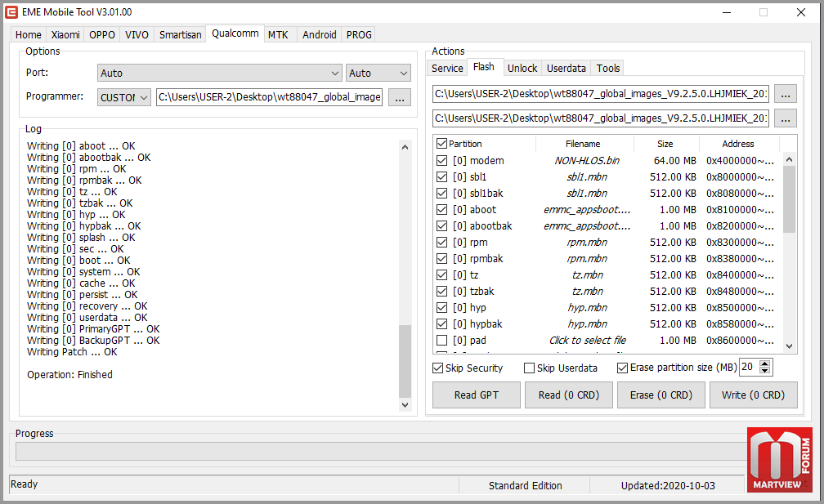Uncheck the tzbak partition checkbox
Screen dimensions: 824x504
click(x=442, y=292)
